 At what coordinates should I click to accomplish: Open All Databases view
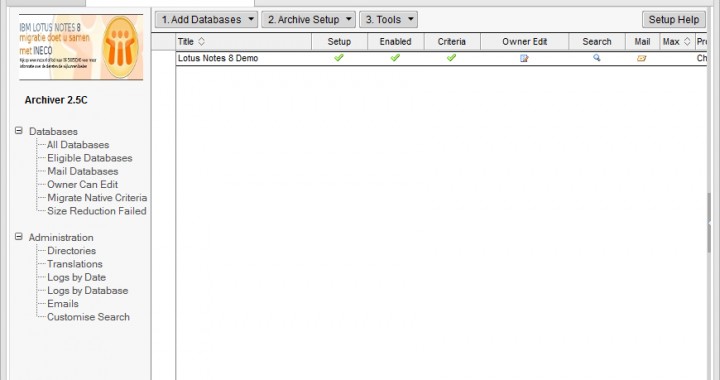78,145
